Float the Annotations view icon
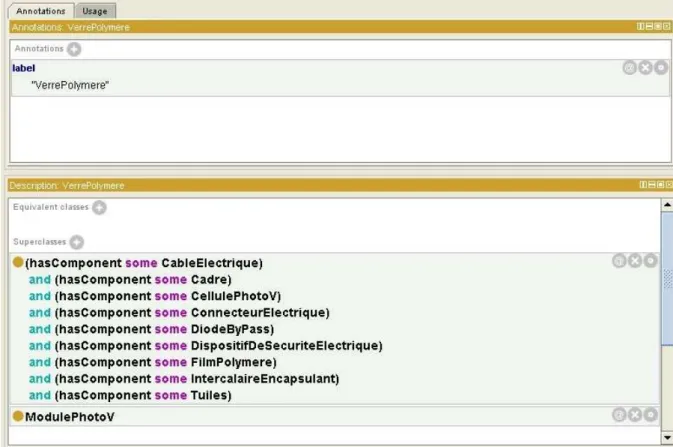Image resolution: width=673 pixels, height=447 pixels. pos(658,27)
